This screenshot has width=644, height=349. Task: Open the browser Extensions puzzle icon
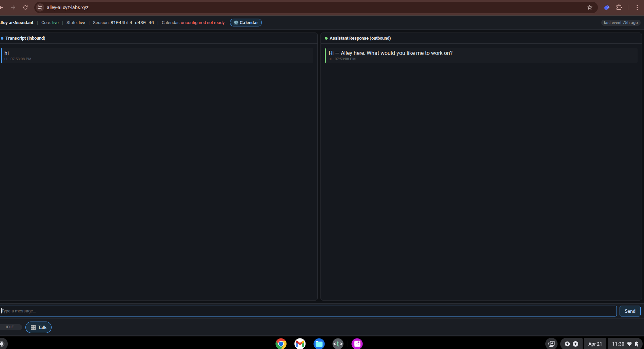[619, 7]
